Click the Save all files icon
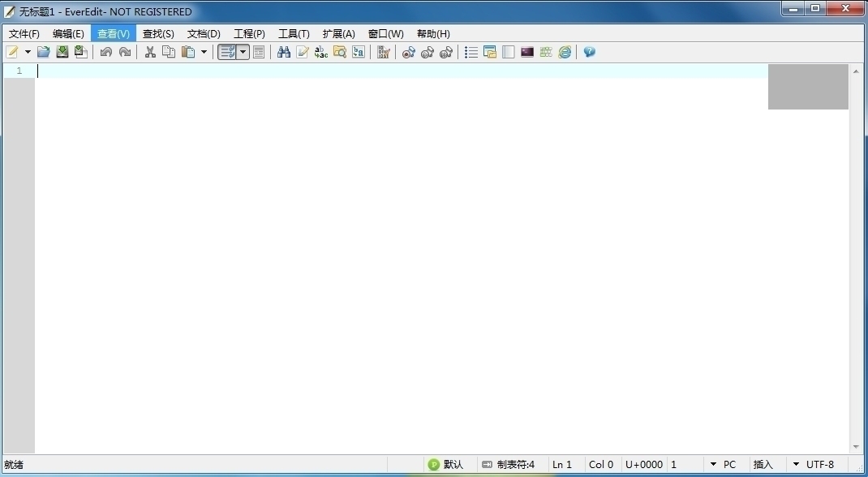Screen dimensions: 868x477 point(81,52)
